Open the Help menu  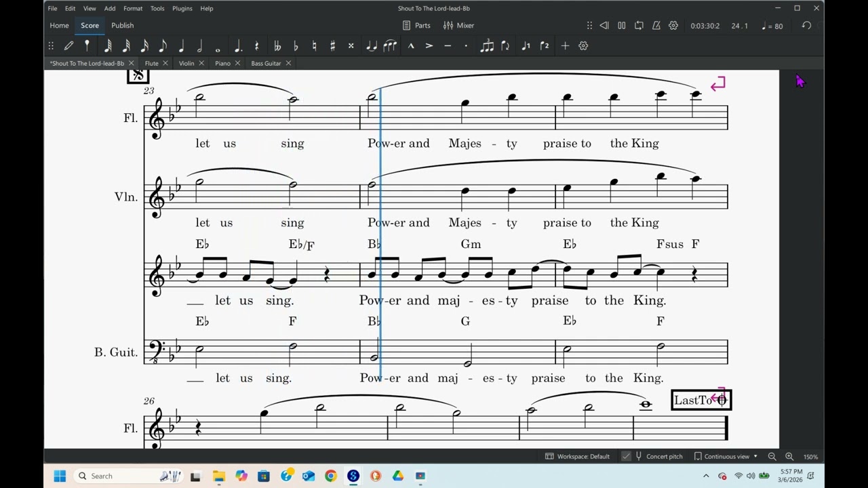[207, 8]
